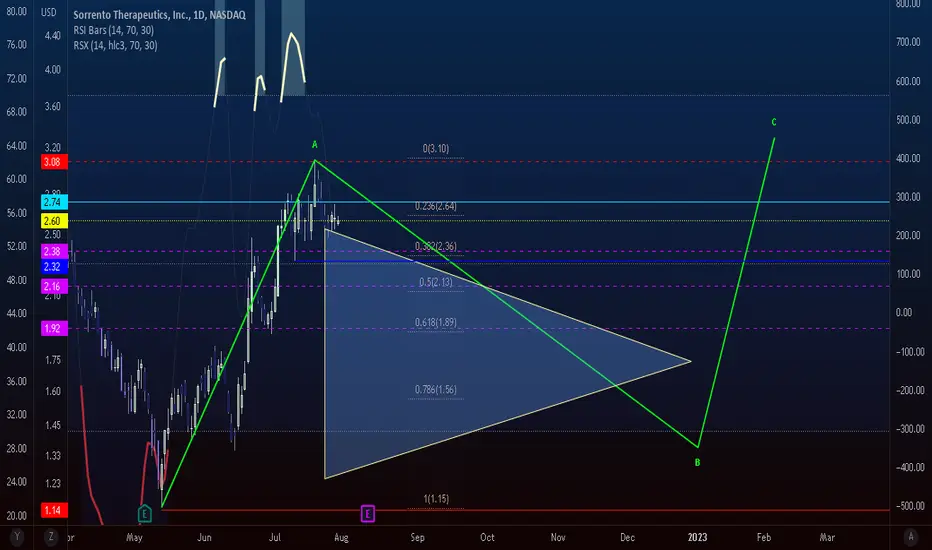Click the 700.00 value on the right scale
The width and height of the screenshot is (932, 550).
coord(908,42)
